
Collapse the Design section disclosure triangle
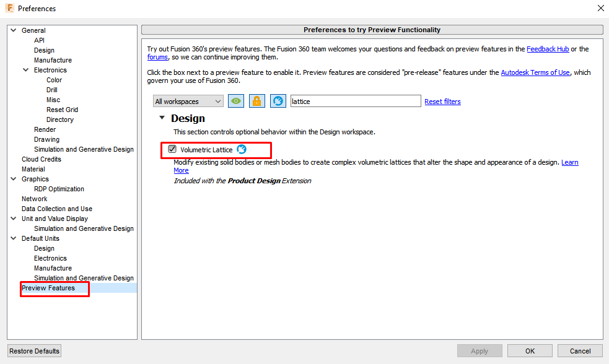[162, 118]
